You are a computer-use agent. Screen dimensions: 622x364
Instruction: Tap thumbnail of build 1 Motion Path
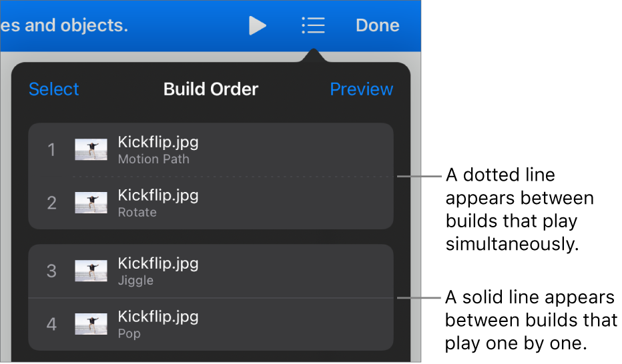coord(91,150)
